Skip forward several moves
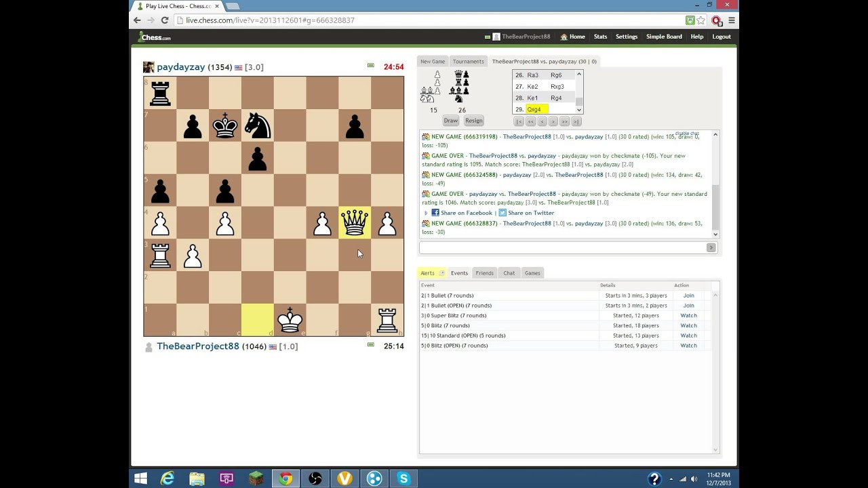868x488 pixels. point(564,121)
